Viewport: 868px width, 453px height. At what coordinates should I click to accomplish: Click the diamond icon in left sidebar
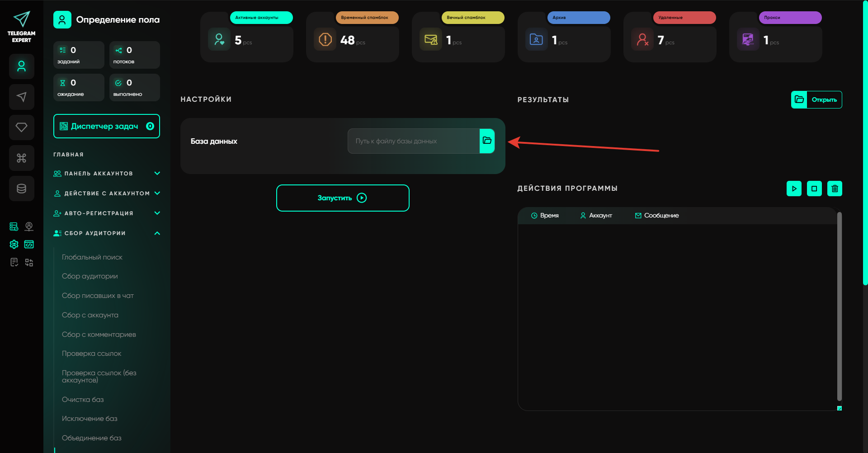pyautogui.click(x=21, y=127)
